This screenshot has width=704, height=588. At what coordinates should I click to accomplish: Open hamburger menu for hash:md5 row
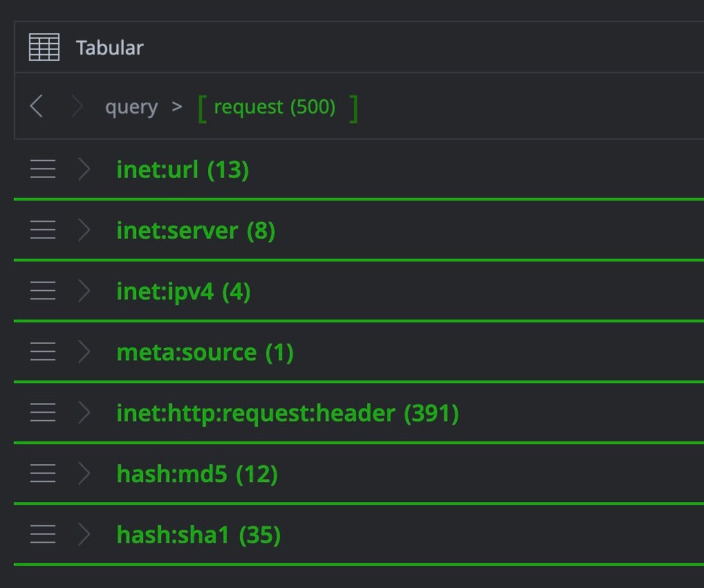43,474
